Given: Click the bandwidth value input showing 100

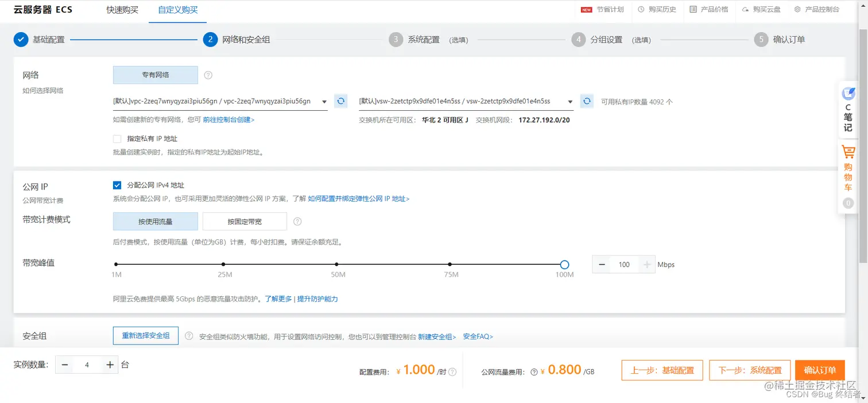Looking at the screenshot, I should (x=625, y=265).
